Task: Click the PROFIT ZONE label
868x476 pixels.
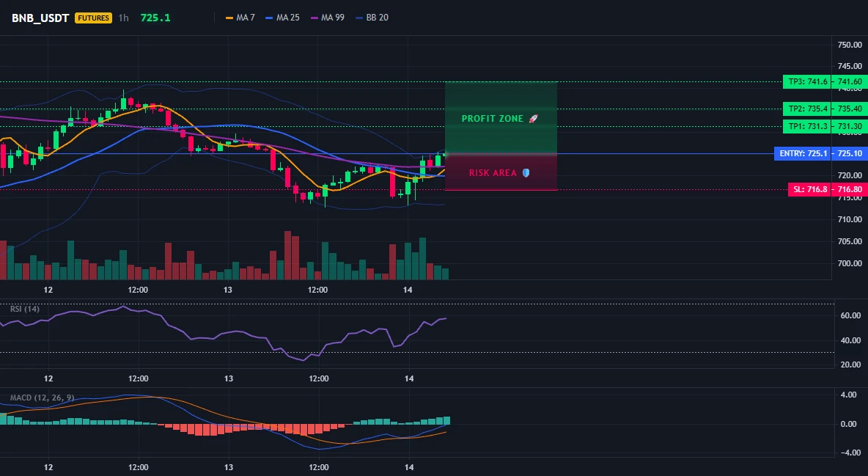Action: click(492, 119)
